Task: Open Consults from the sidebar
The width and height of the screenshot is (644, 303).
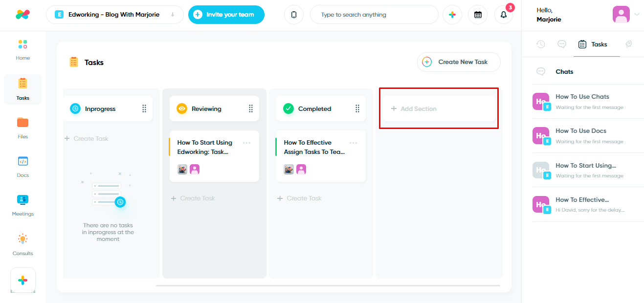Action: [x=22, y=244]
